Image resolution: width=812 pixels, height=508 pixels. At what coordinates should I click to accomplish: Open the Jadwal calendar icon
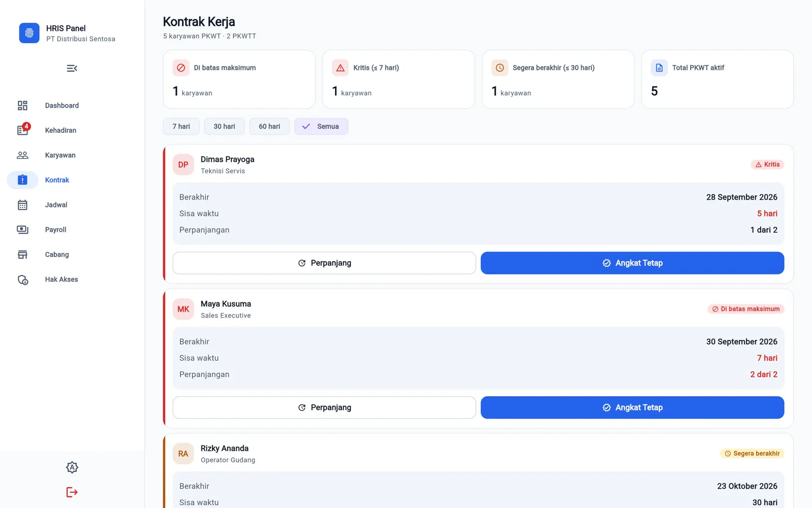click(x=22, y=205)
